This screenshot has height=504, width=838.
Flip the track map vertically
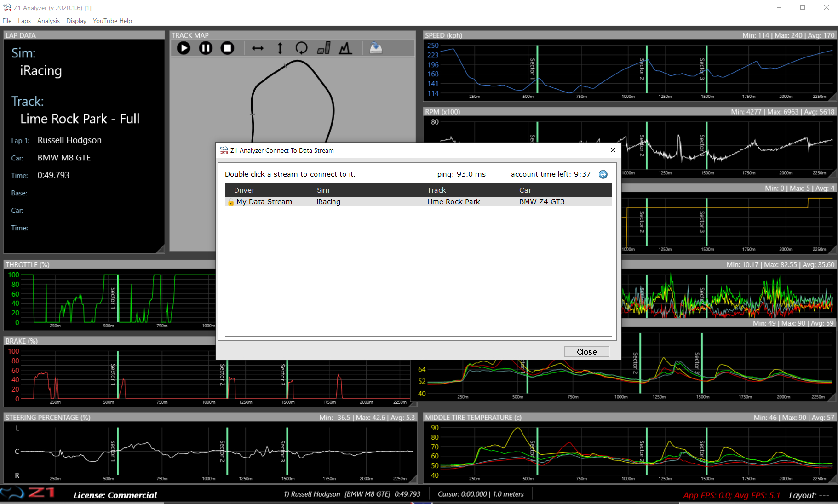pyautogui.click(x=280, y=48)
